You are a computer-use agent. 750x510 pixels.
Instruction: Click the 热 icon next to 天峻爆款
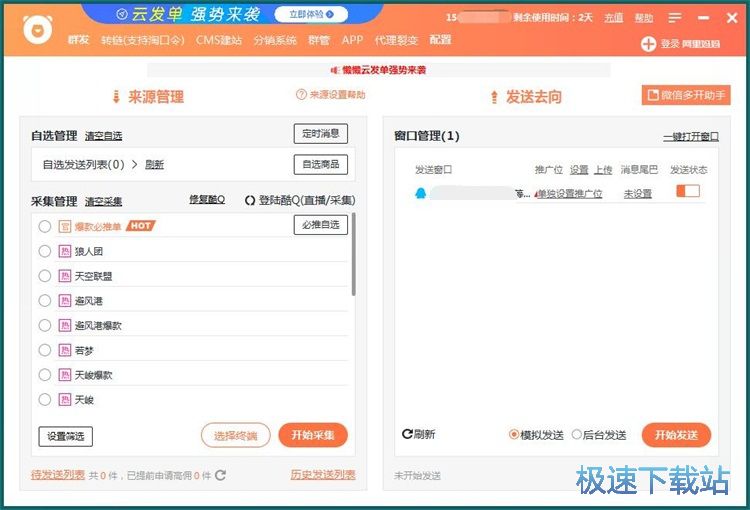click(65, 375)
